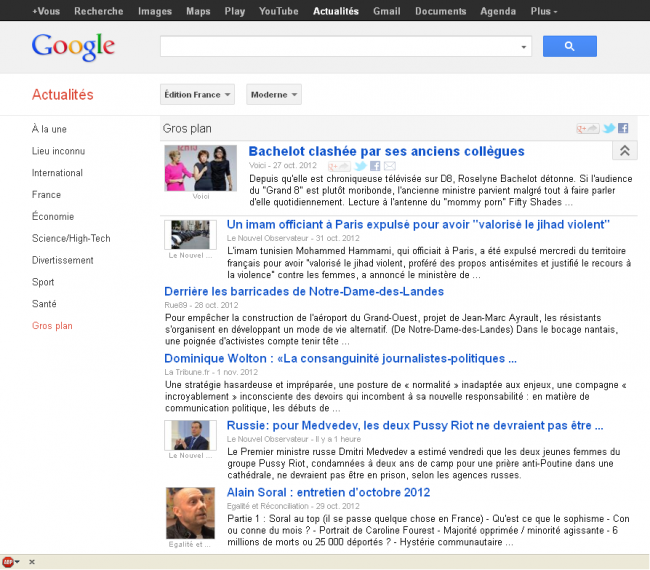The image size is (650, 570).
Task: Click 'Voici - 27 oct. 2012' source line
Action: (283, 165)
